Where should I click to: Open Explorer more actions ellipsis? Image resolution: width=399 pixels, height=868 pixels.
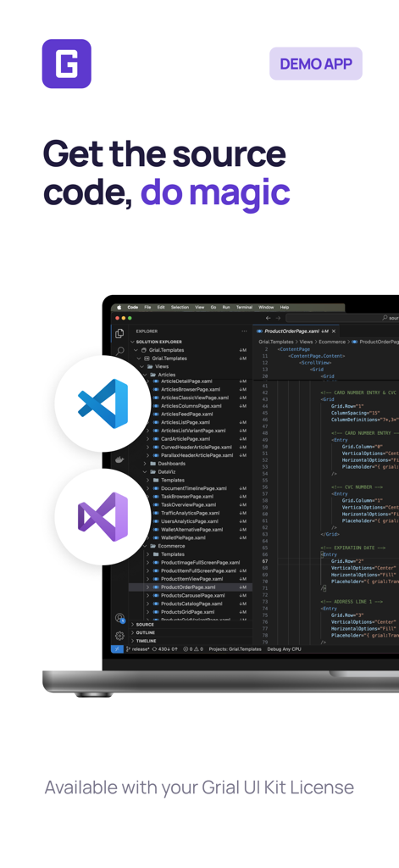[x=244, y=331]
